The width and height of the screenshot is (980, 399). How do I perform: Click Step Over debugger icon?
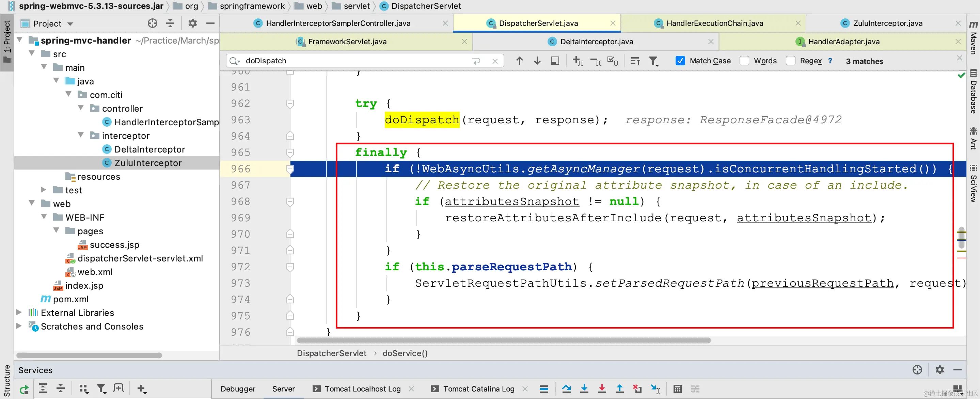566,389
